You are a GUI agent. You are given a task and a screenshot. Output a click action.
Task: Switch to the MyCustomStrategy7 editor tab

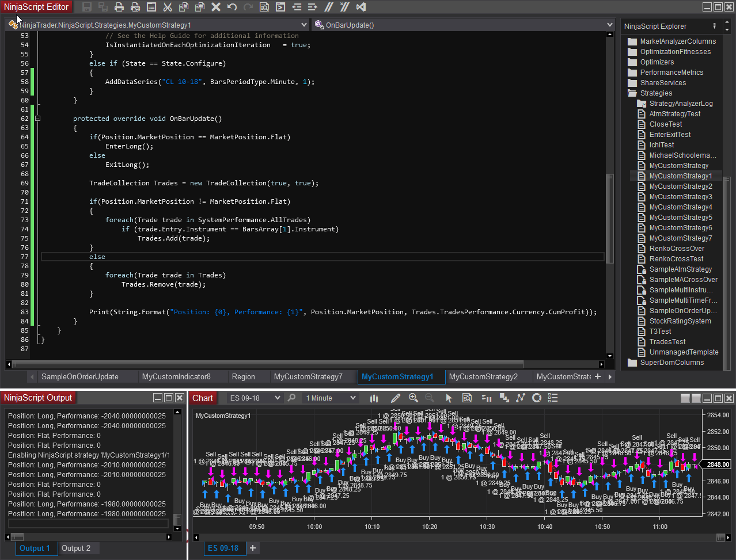coord(308,376)
